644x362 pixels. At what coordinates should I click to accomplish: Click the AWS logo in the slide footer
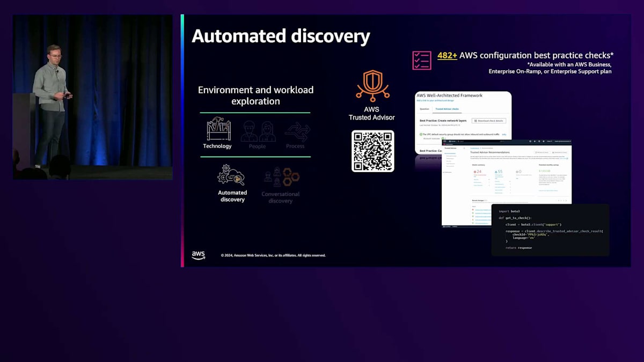click(199, 255)
